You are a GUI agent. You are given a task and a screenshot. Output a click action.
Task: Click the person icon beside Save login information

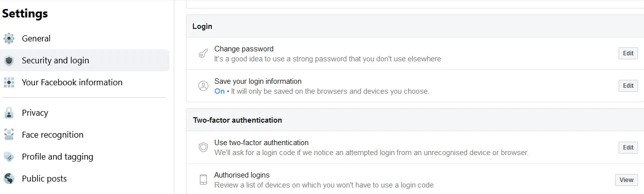203,86
